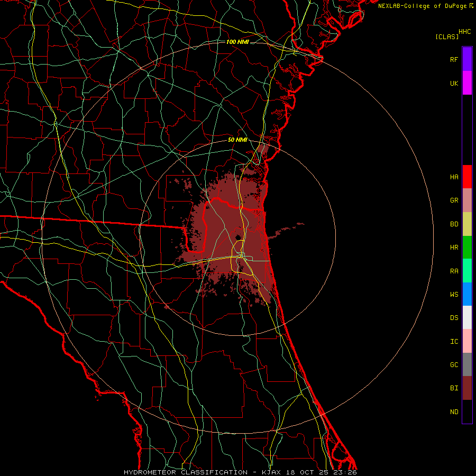
Task: Click the KJAX radar site black dot
Action: pyautogui.click(x=239, y=237)
